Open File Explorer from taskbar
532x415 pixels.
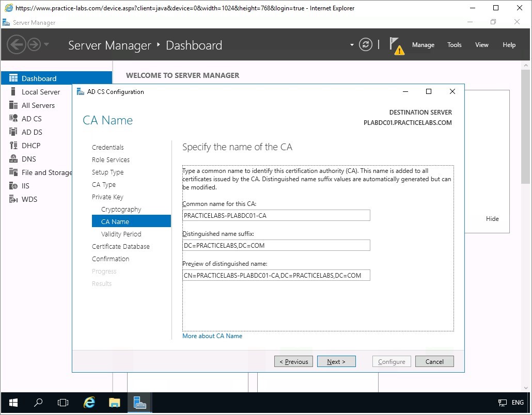coord(114,403)
